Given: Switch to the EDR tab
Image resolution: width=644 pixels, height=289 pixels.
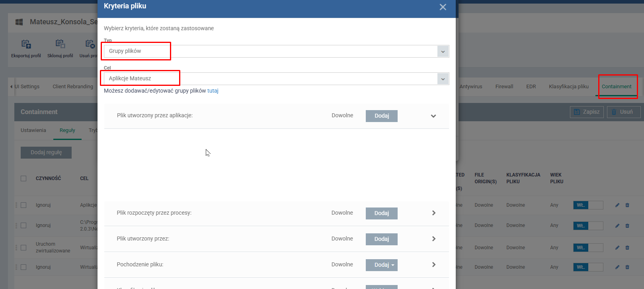Looking at the screenshot, I should click(x=531, y=87).
